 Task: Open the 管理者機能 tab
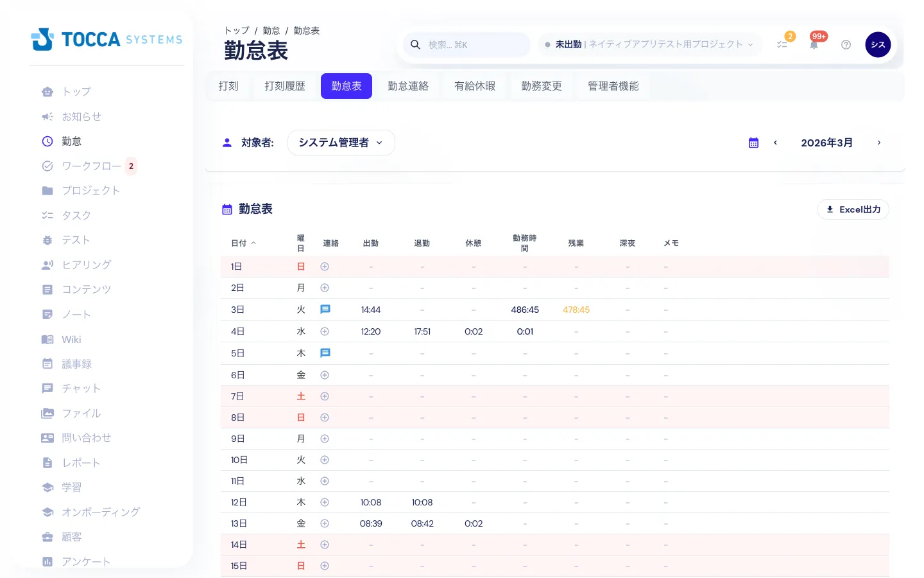pyautogui.click(x=613, y=86)
